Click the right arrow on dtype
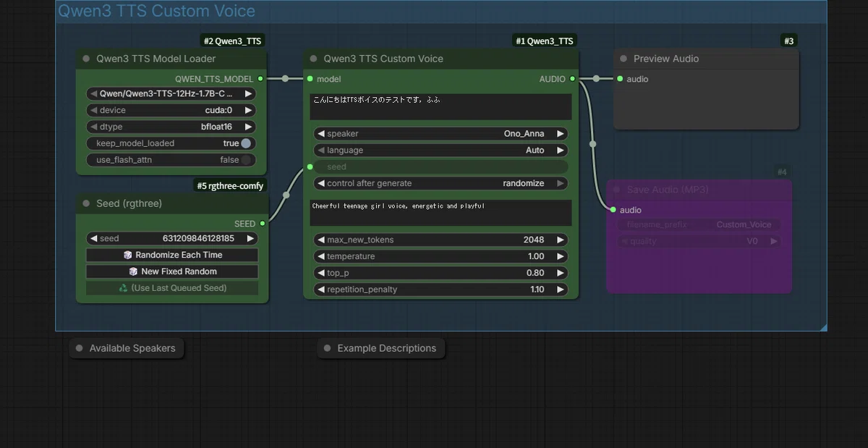The width and height of the screenshot is (868, 448). (x=248, y=127)
